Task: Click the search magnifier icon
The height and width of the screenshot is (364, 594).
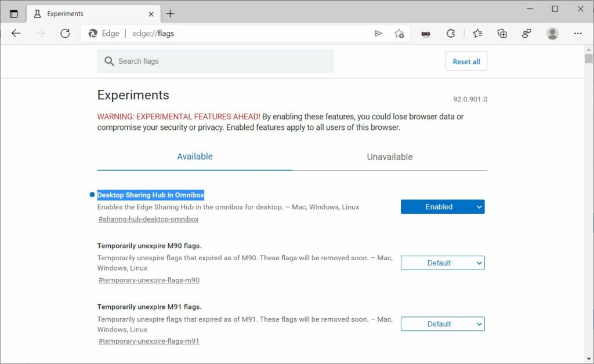Action: [109, 61]
